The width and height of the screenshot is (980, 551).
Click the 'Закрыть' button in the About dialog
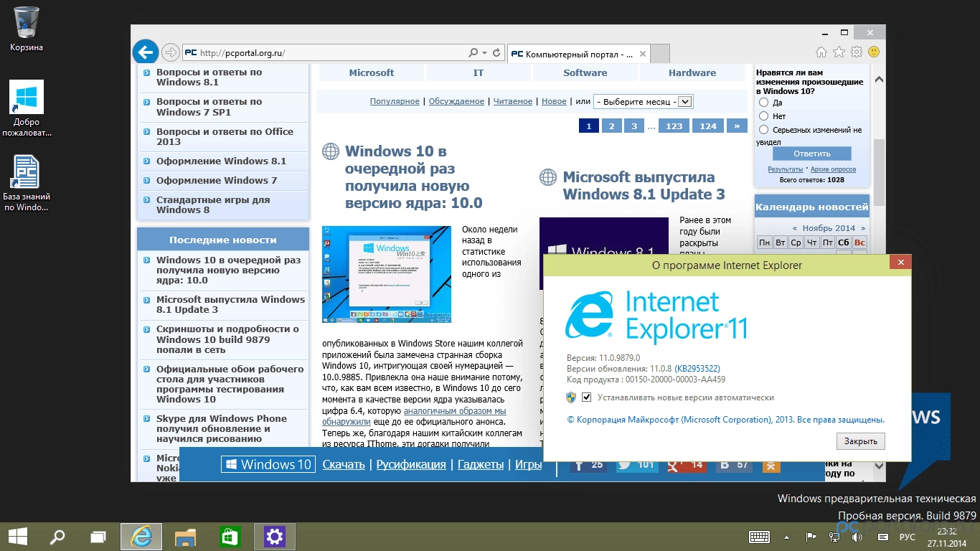pos(861,441)
